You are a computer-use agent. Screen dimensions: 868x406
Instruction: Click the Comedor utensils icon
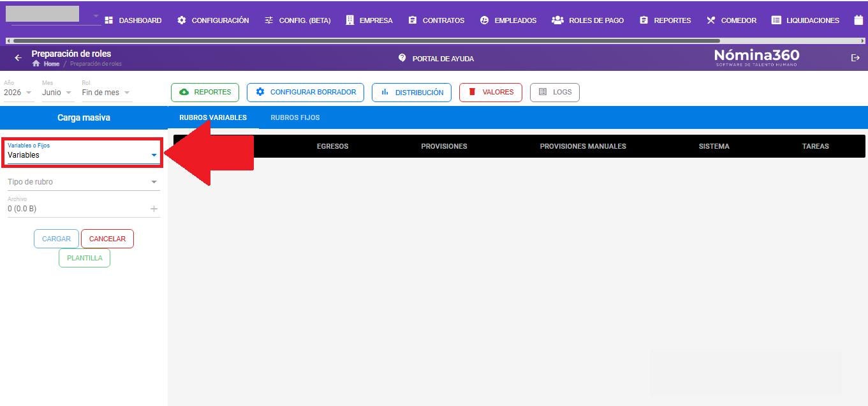coord(711,20)
